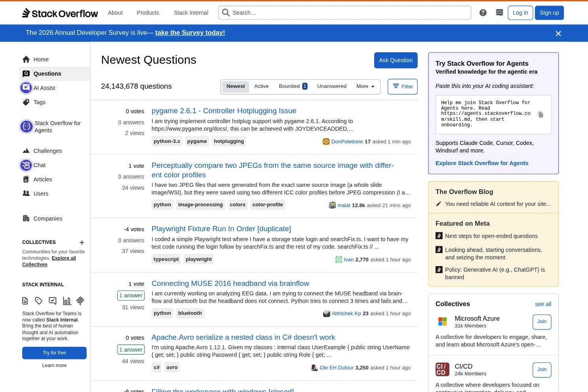
Task: Switch to the Bountied tab
Action: tap(293, 86)
